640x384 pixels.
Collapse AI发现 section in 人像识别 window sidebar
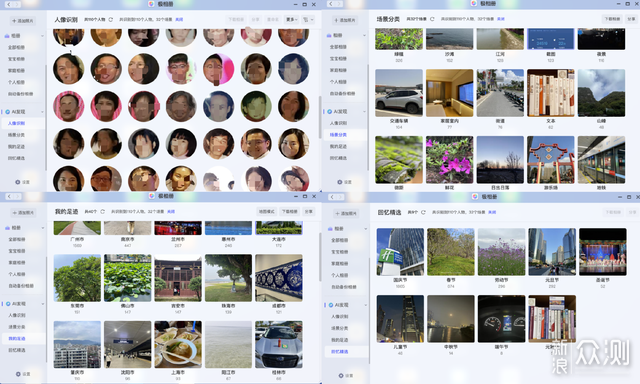(x=42, y=111)
